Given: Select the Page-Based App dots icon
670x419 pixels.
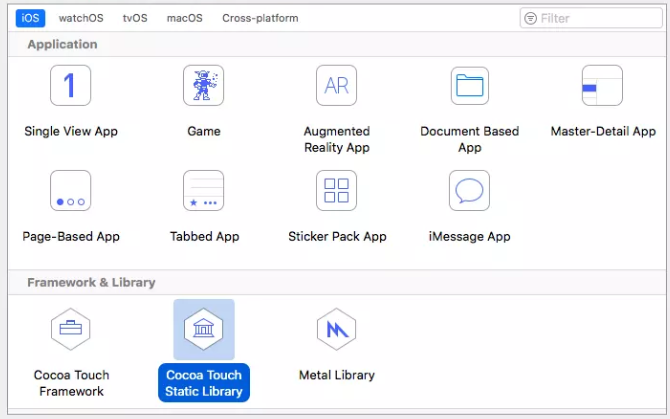Looking at the screenshot, I should [71, 190].
